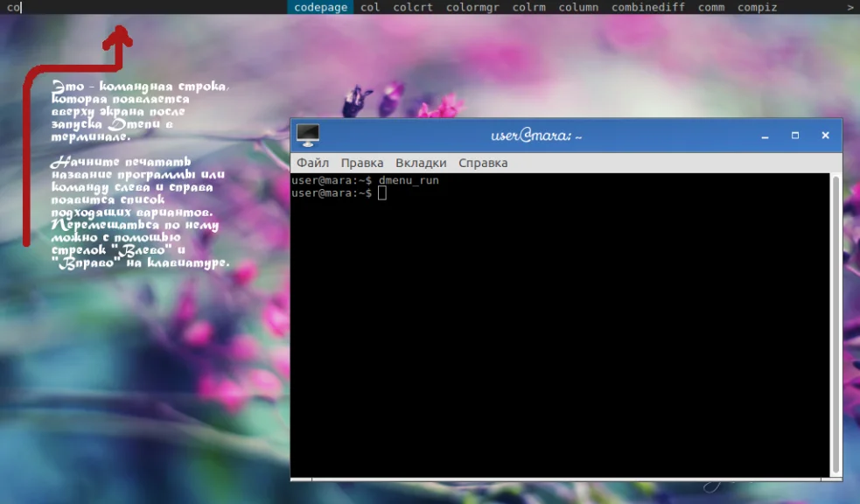Open the Справка menu in terminal

pyautogui.click(x=483, y=163)
